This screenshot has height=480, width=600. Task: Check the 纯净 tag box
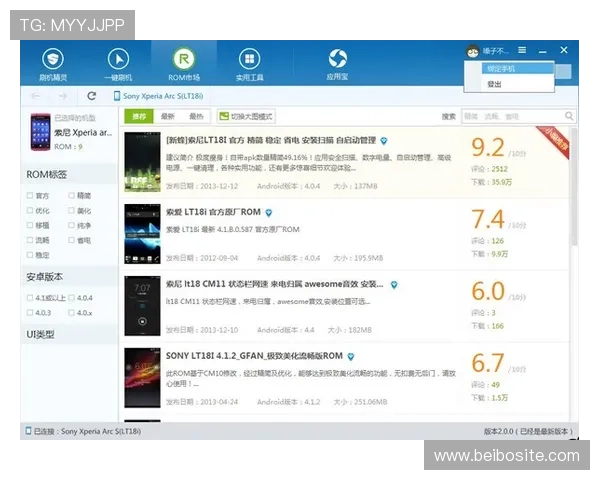click(x=71, y=225)
